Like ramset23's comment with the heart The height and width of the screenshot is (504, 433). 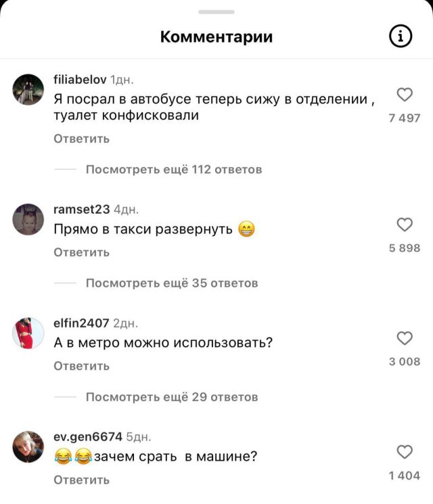click(405, 225)
